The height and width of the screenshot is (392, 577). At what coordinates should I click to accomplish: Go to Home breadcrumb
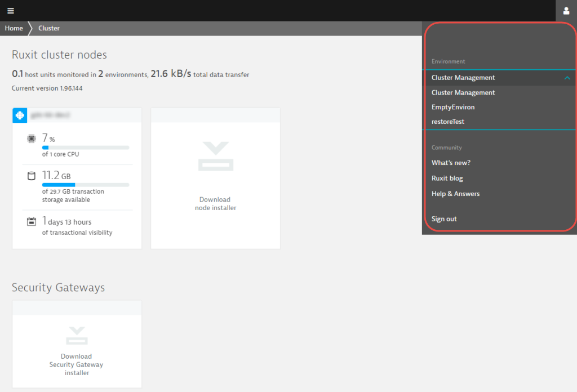(14, 28)
